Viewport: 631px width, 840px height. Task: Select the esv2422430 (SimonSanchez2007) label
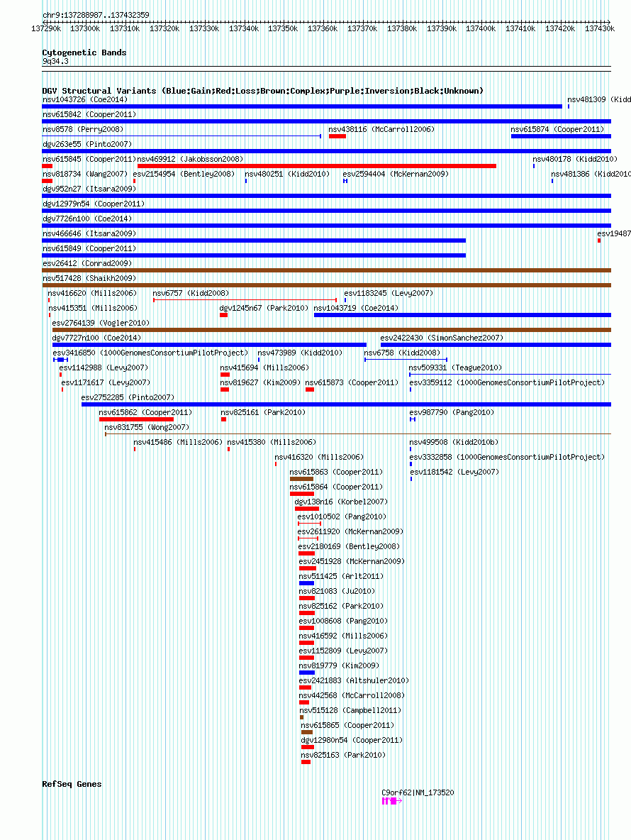pos(442,338)
